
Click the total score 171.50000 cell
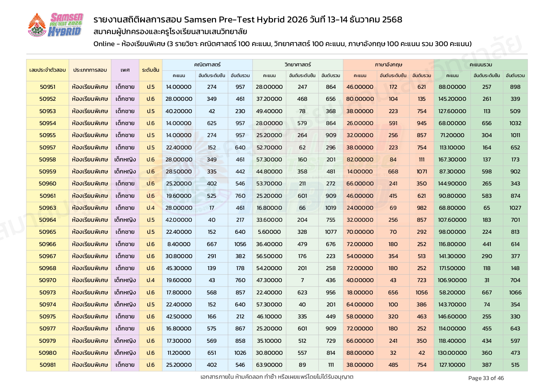(452, 268)
